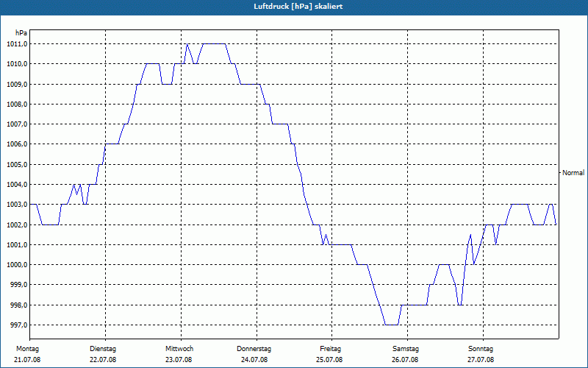This screenshot has width=588, height=368.
Task: Click the 1010,0 axis value
Action: 17,64
